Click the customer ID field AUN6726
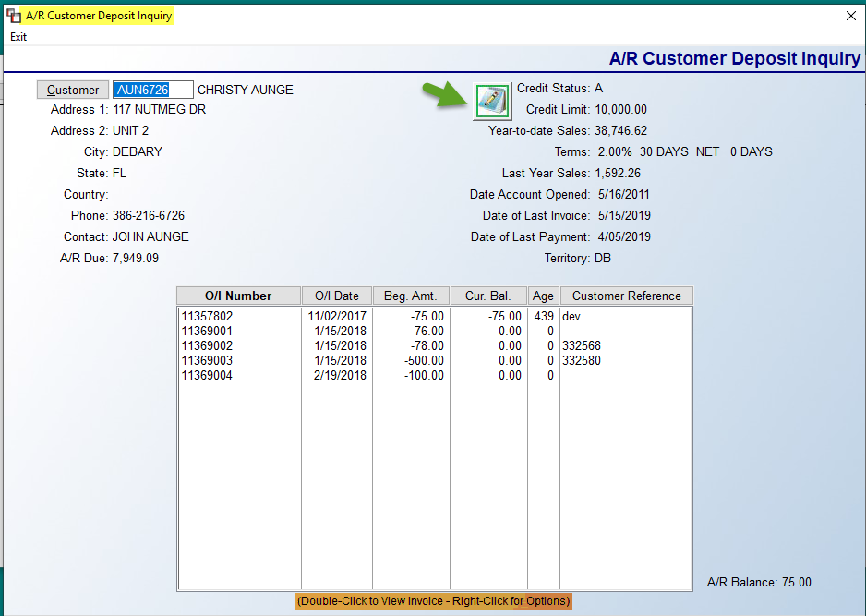866x616 pixels. pos(153,90)
